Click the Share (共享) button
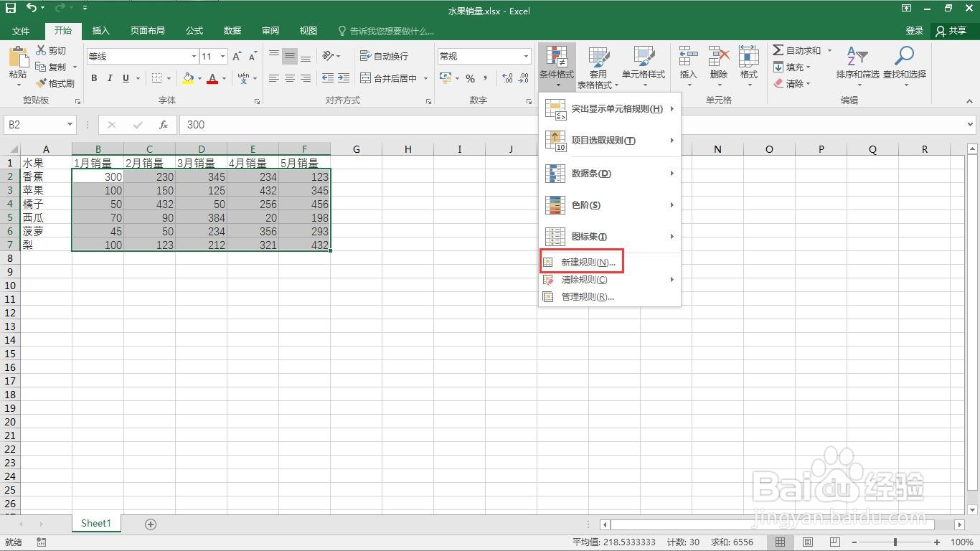 [952, 31]
